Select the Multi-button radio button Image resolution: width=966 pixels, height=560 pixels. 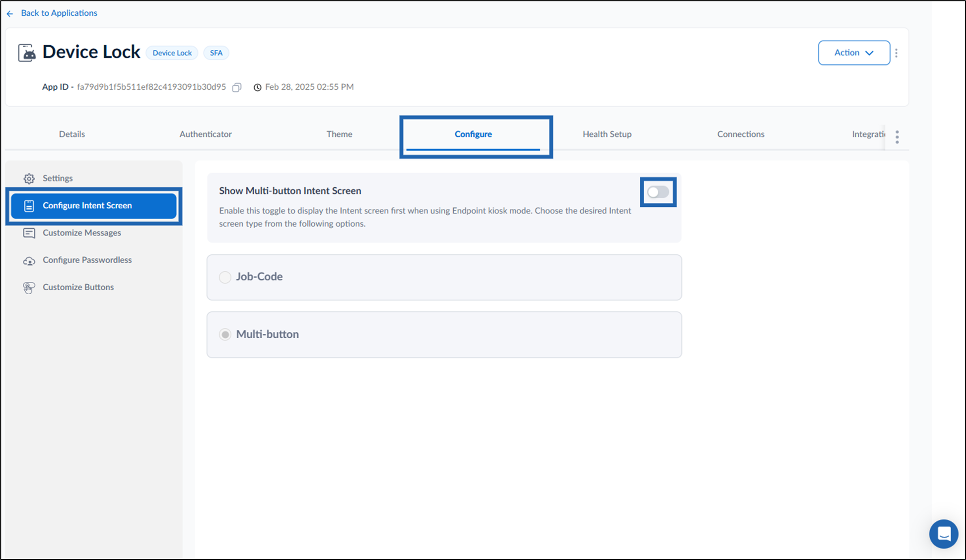tap(225, 334)
